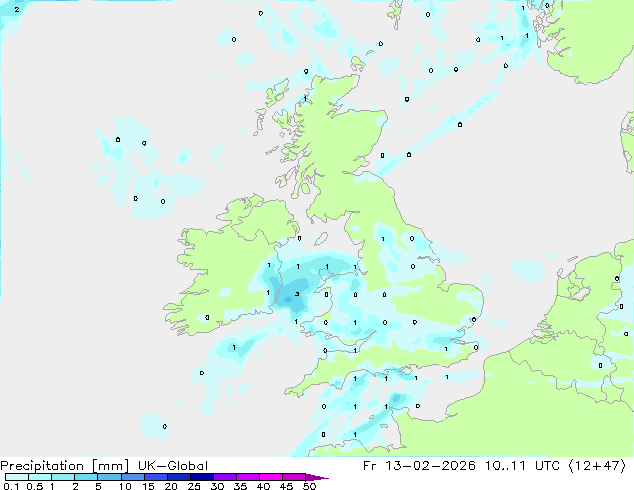Click the '0.1' legend scale number

pos(11,486)
